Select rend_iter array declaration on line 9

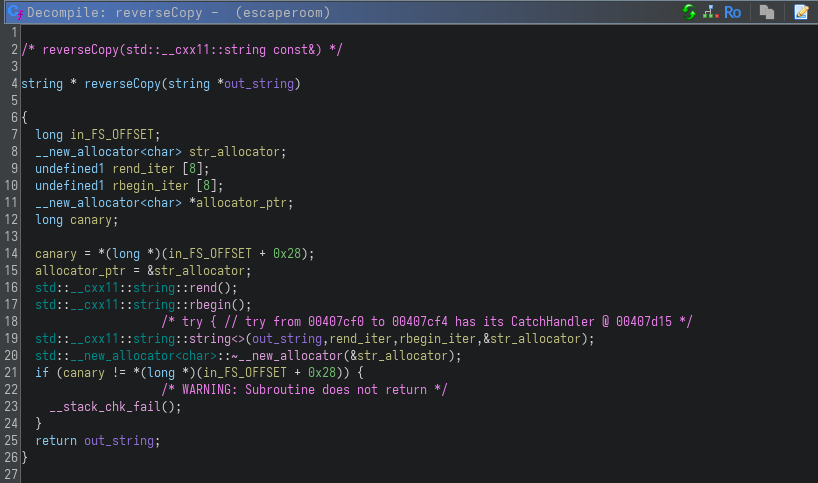pyautogui.click(x=143, y=168)
